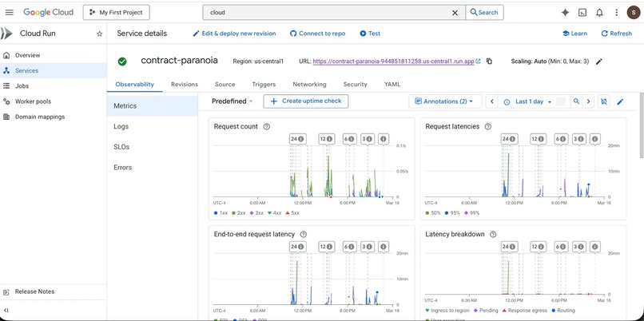Screen dimensions: 644x321
Task: Toggle the 5xx series in legend
Action: point(292,213)
